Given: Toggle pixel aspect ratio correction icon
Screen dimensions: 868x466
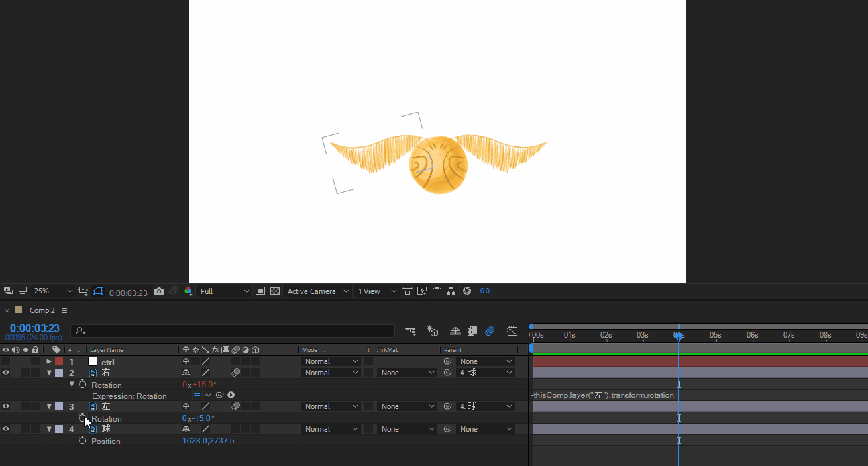Looking at the screenshot, I should click(x=407, y=291).
